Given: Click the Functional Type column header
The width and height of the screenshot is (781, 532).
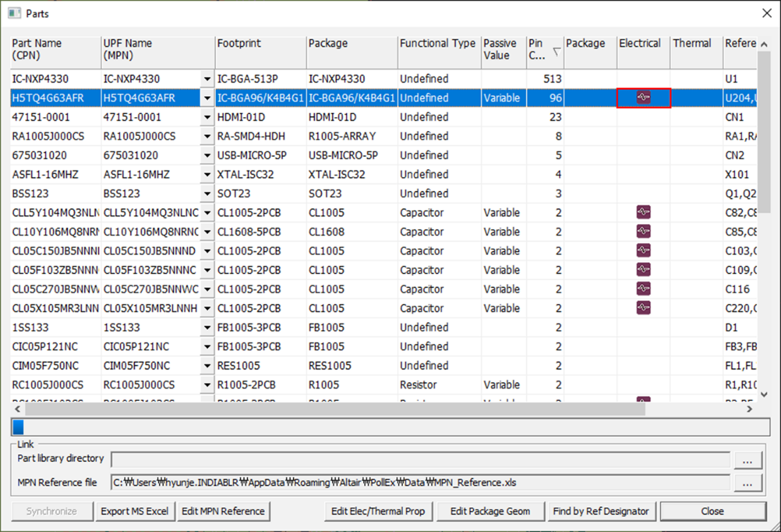Looking at the screenshot, I should click(438, 44).
